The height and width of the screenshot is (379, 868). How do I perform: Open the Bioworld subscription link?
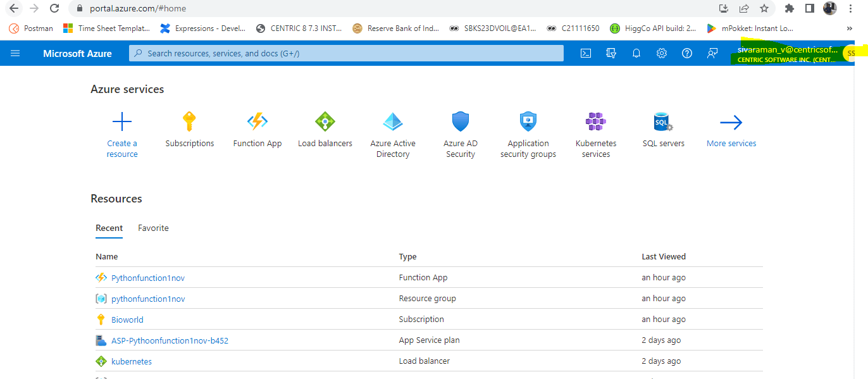click(125, 319)
